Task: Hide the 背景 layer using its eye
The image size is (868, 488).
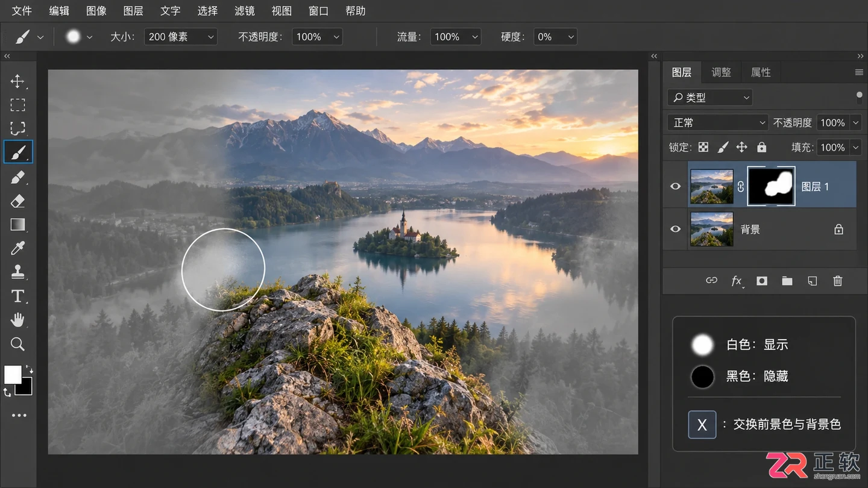Action: (x=675, y=229)
